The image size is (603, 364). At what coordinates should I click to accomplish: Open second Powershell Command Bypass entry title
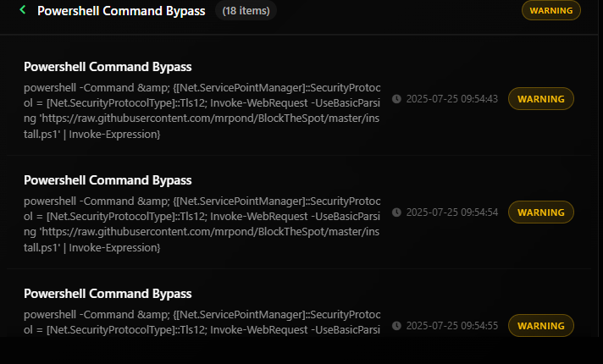108,180
